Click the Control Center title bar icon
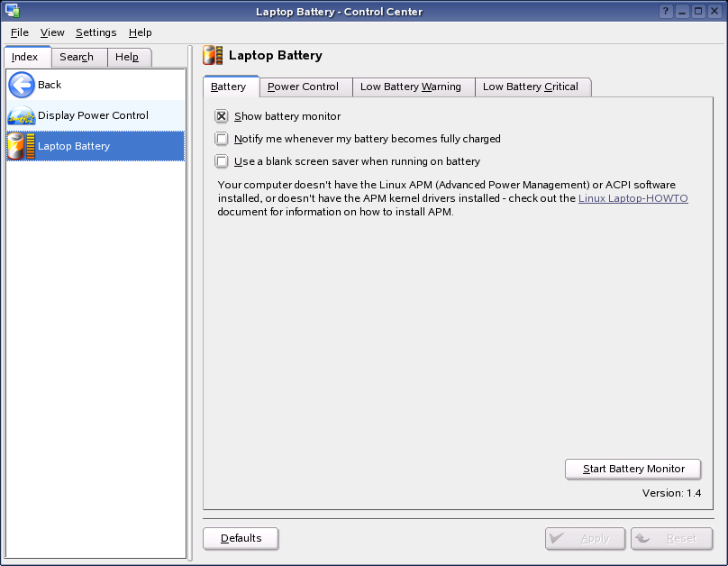 point(13,11)
